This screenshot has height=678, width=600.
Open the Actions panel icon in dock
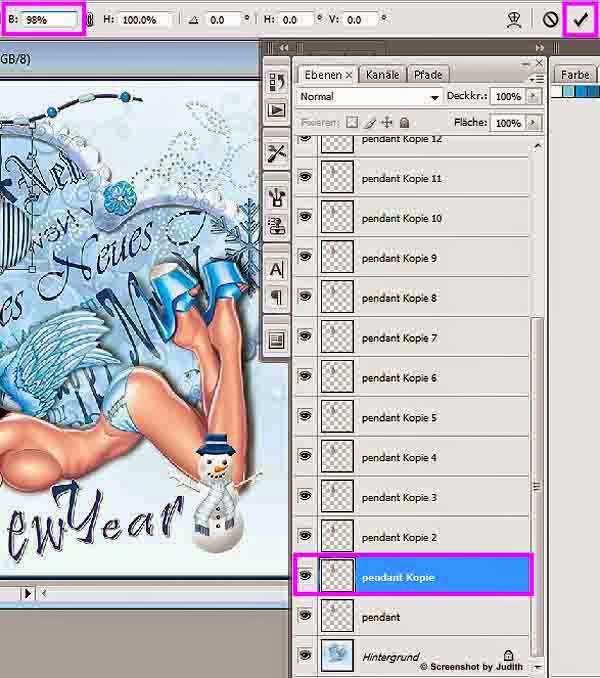tap(277, 110)
